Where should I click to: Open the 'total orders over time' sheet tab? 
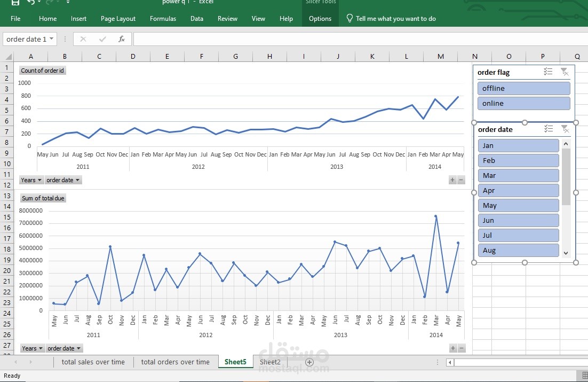(x=176, y=362)
